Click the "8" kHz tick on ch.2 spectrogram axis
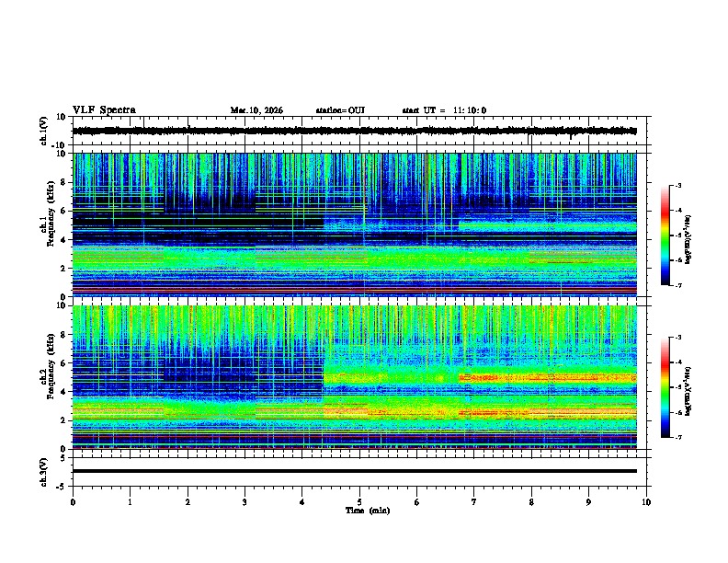This screenshot has height=563, width=728. (x=64, y=335)
